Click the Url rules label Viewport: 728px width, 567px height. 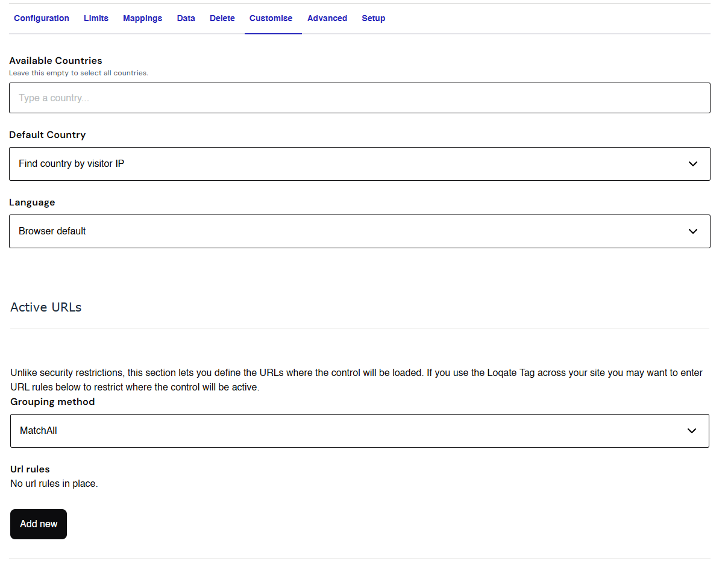[30, 469]
